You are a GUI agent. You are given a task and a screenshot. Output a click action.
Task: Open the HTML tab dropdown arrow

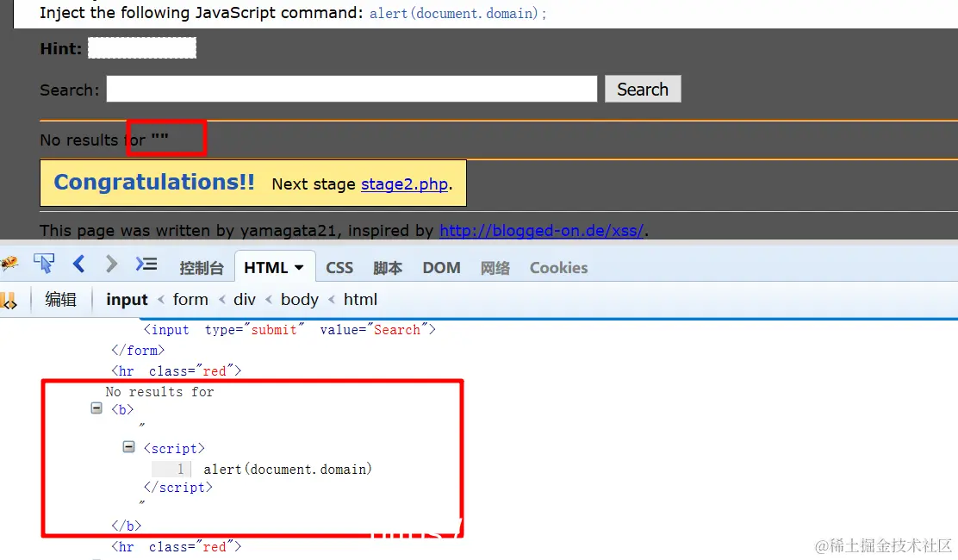click(x=299, y=267)
